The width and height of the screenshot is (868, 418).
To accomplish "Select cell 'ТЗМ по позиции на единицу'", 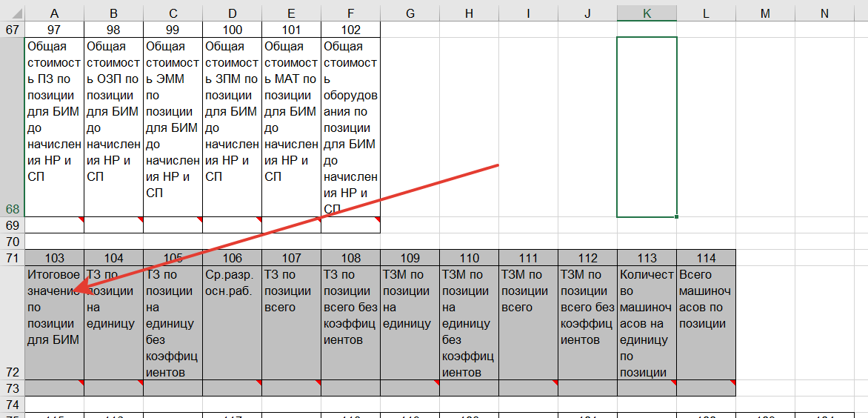I will [410, 323].
